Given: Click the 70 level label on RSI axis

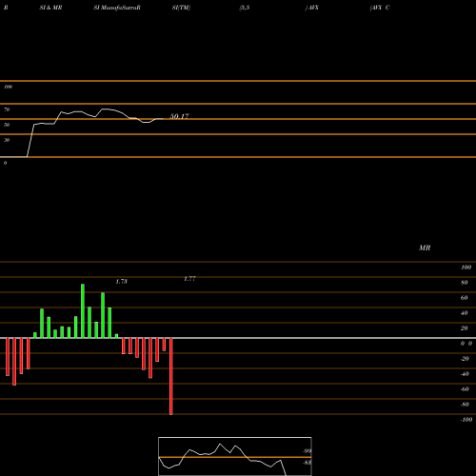Looking at the screenshot, I should [x=7, y=109].
